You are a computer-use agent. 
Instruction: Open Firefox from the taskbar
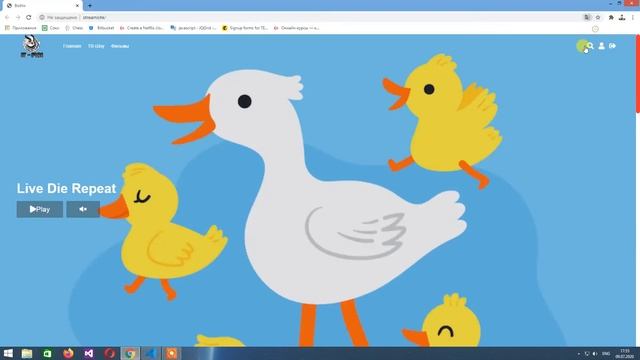point(68,353)
